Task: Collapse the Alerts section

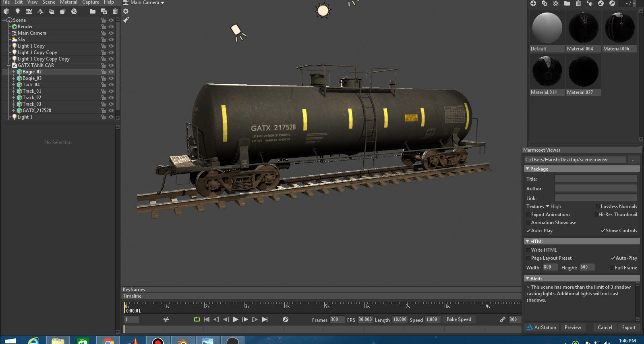Action: click(x=527, y=279)
